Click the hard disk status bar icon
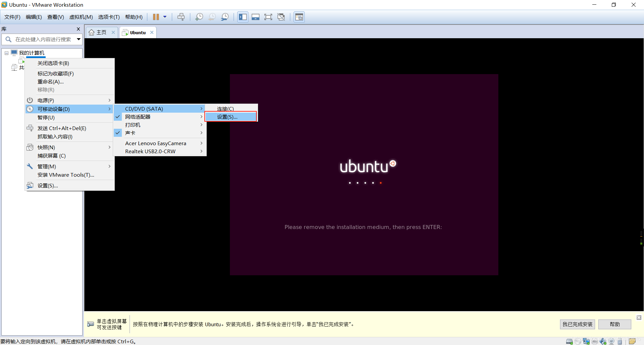This screenshot has width=644, height=345. point(569,341)
